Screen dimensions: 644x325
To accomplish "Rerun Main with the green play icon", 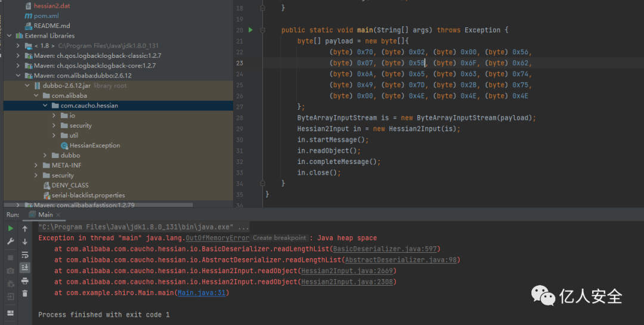I will (11, 228).
